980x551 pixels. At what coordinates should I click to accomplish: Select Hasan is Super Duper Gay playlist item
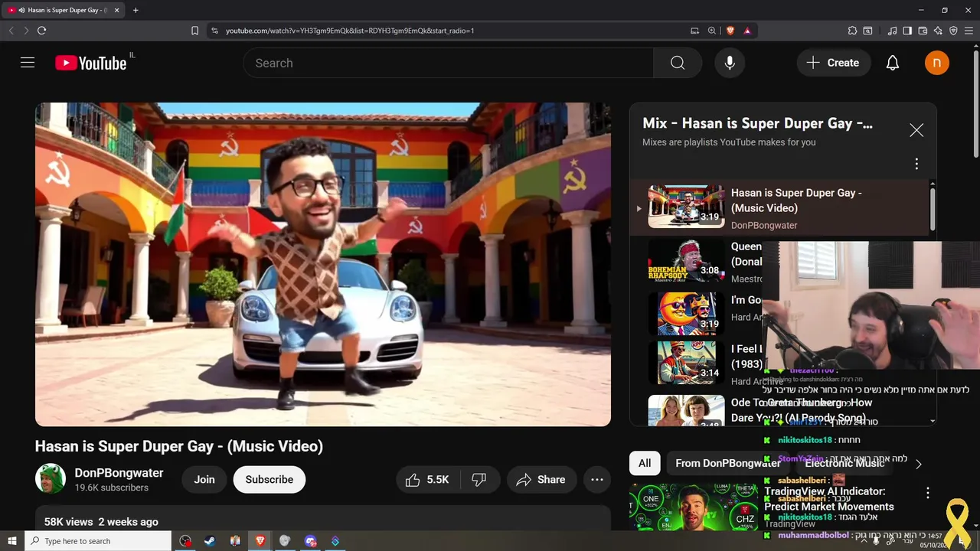click(779, 207)
